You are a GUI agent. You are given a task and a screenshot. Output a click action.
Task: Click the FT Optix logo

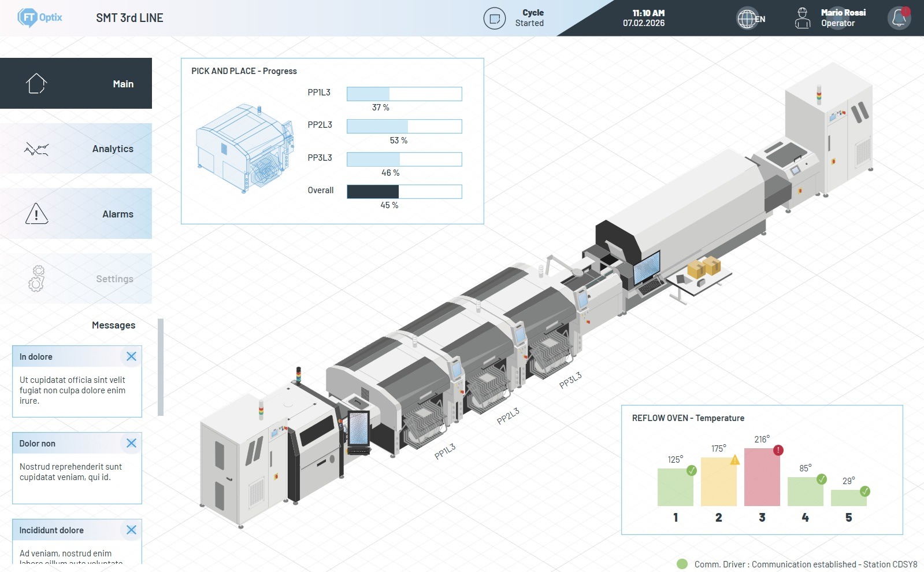[x=39, y=18]
